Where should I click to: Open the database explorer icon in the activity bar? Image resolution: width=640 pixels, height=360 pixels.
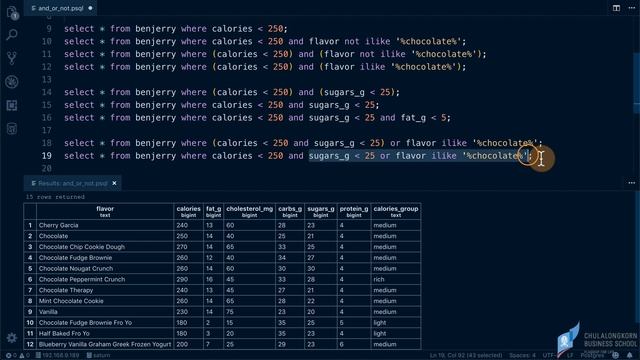(12, 129)
